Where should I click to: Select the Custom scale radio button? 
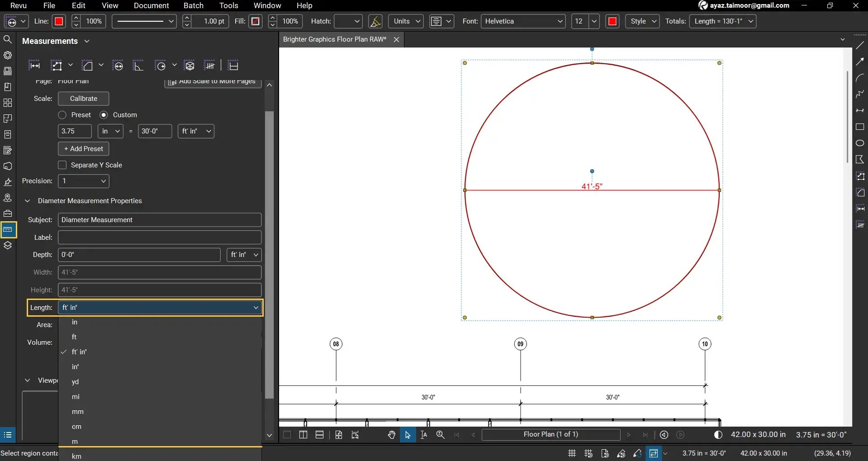point(104,114)
